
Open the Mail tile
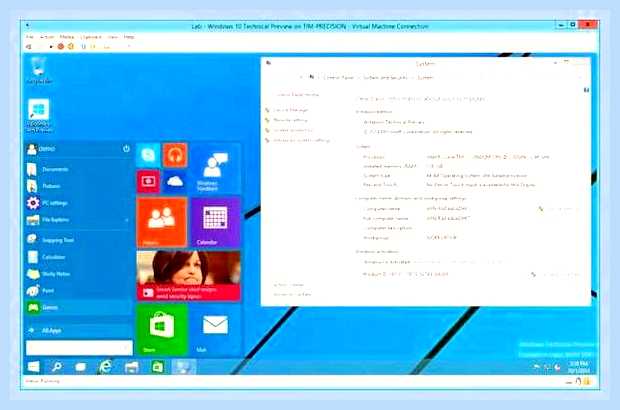tap(215, 330)
